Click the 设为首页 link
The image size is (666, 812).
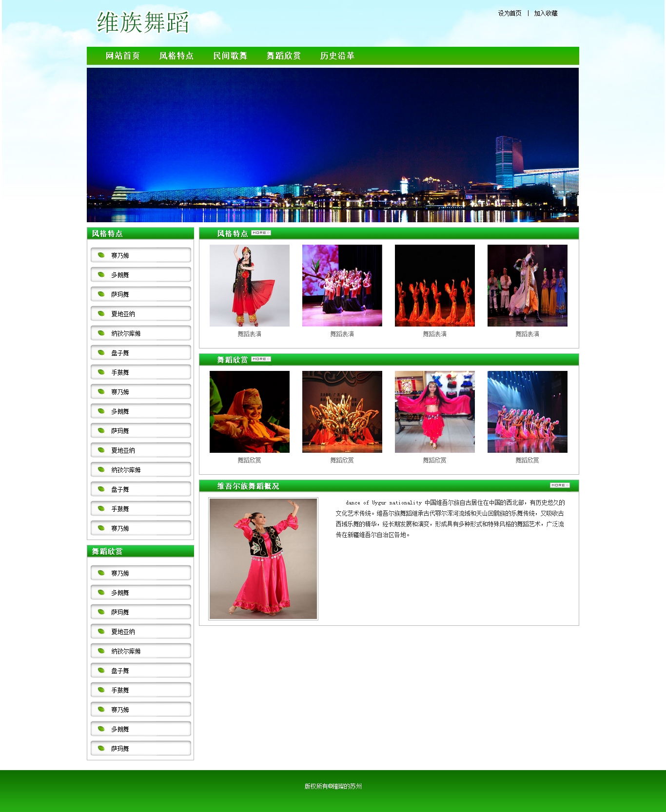(509, 14)
